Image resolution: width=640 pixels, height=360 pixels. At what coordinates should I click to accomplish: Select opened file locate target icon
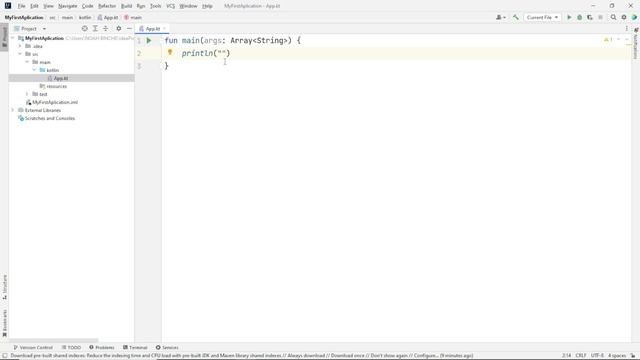pyautogui.click(x=84, y=29)
